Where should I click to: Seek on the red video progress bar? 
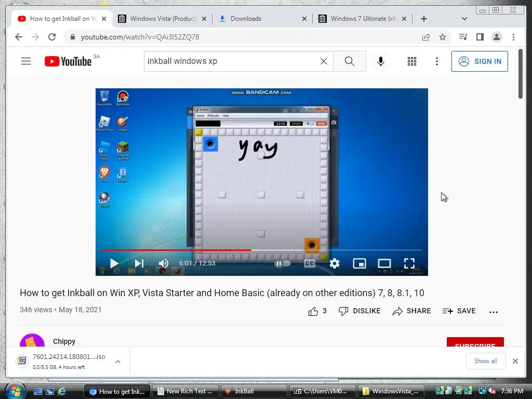[x=262, y=250]
